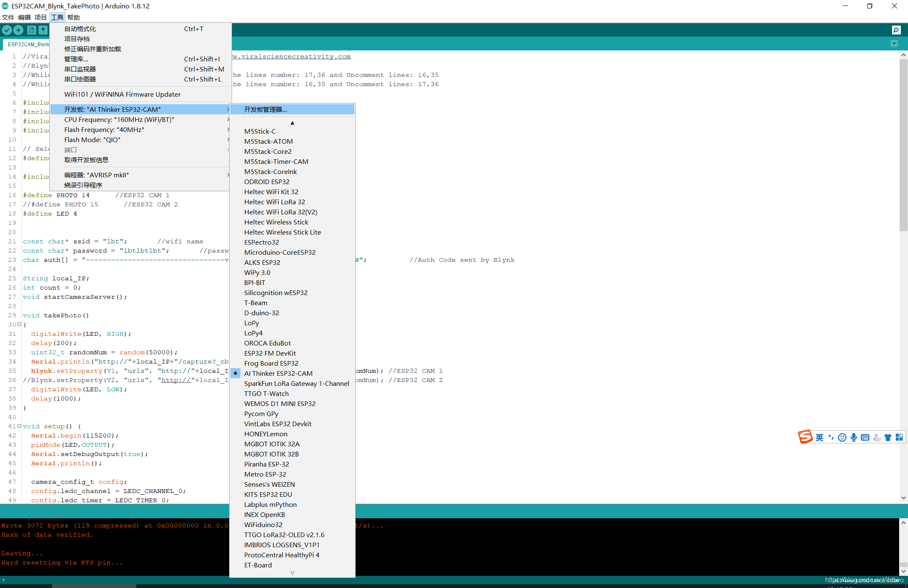Choose the SparkFun LoRa Gateway 1-Channel board
Viewport: 908px width, 588px height.
(292, 383)
